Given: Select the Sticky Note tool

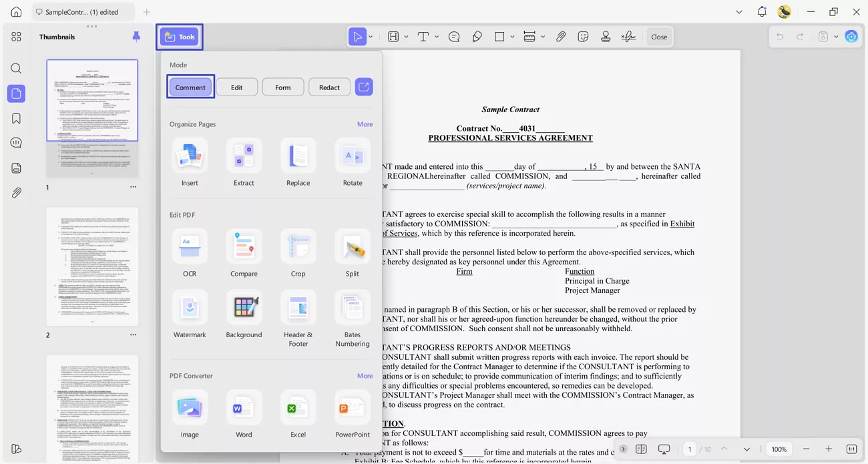Looking at the screenshot, I should click(x=454, y=37).
